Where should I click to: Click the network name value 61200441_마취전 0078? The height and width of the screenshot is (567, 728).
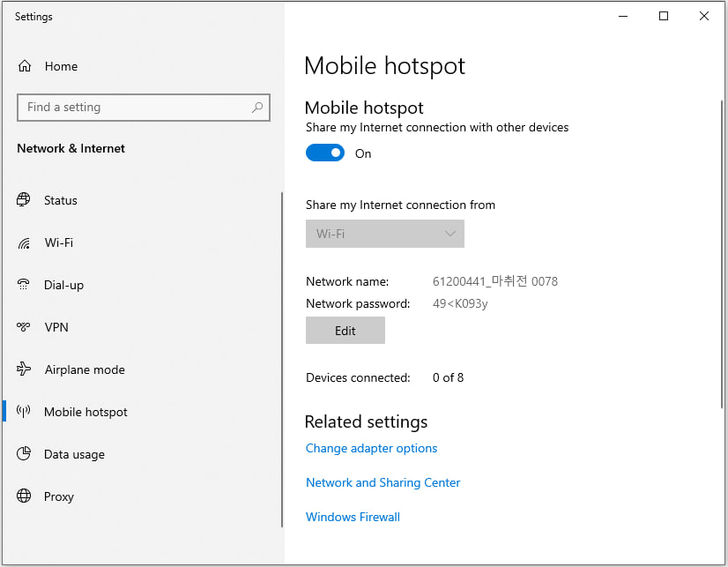(x=495, y=281)
